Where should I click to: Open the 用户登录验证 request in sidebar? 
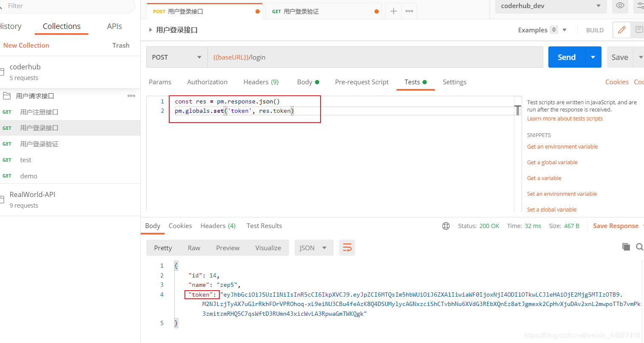point(70,144)
